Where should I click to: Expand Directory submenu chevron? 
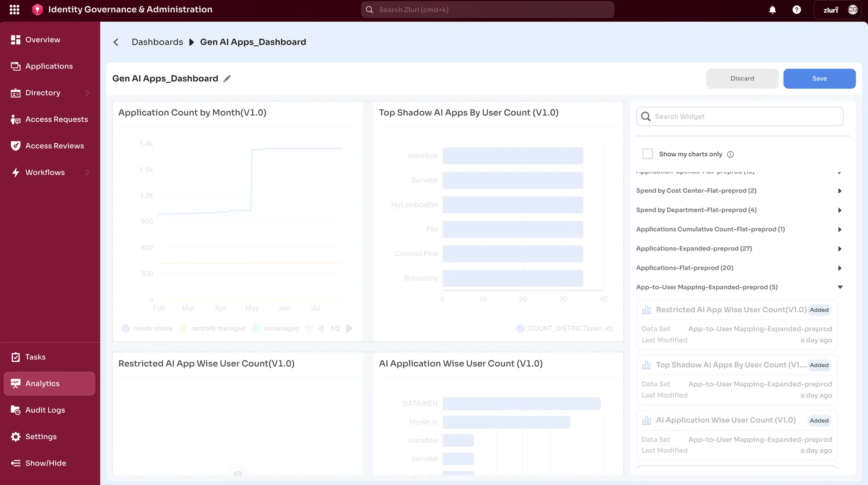click(x=87, y=93)
